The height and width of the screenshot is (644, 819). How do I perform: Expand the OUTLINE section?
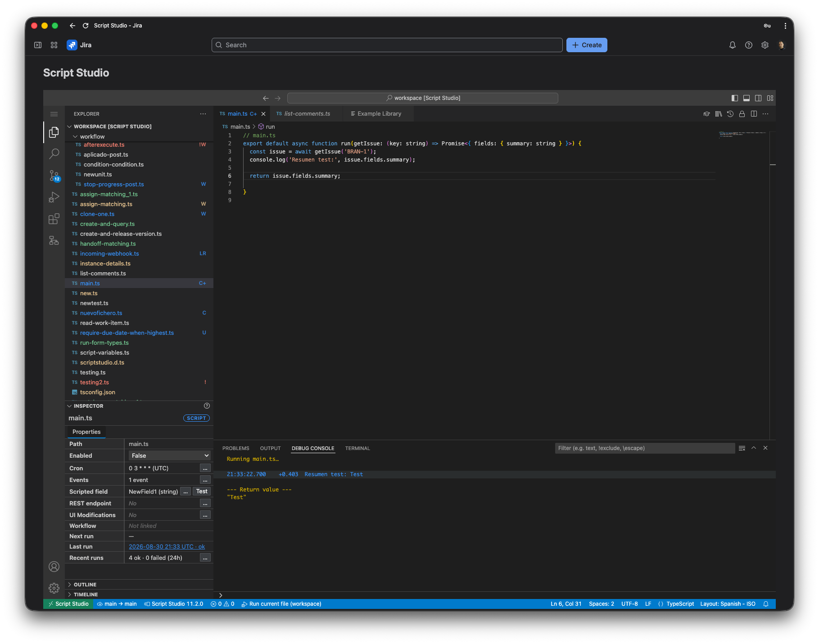[x=139, y=585]
